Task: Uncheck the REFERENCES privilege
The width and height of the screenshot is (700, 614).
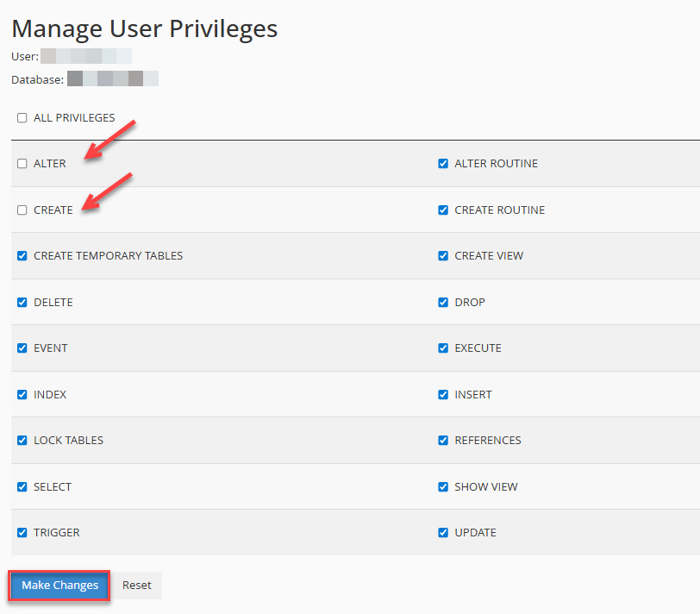Action: coord(443,441)
